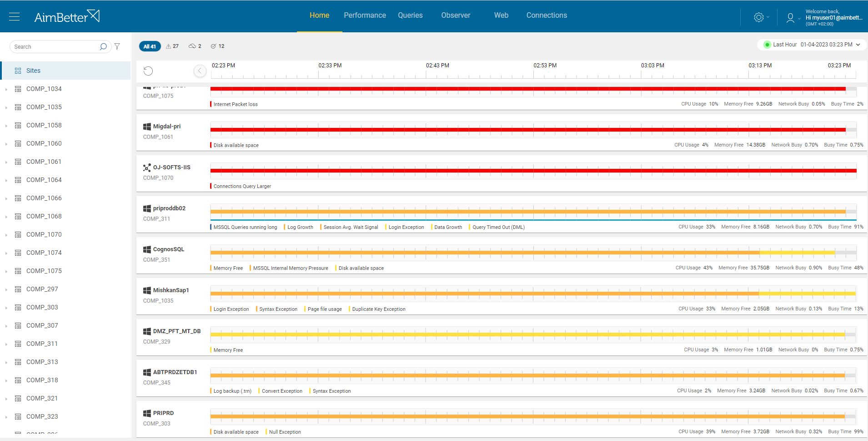The image size is (868, 441).
Task: Click the refresh timeline icon
Action: (148, 71)
